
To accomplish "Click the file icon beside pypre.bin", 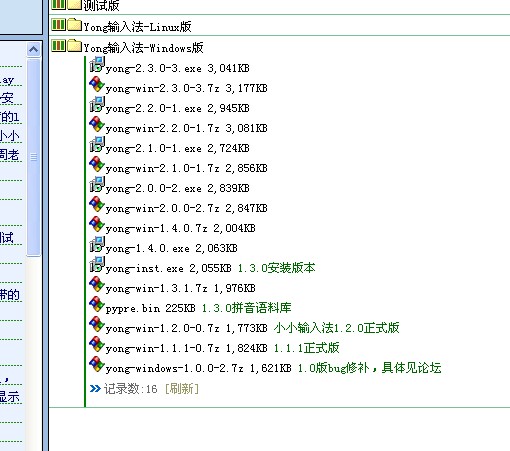I will [x=97, y=305].
